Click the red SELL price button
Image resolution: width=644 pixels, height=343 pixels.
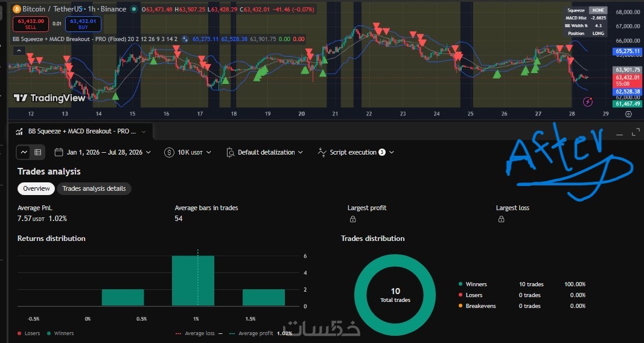click(x=30, y=24)
